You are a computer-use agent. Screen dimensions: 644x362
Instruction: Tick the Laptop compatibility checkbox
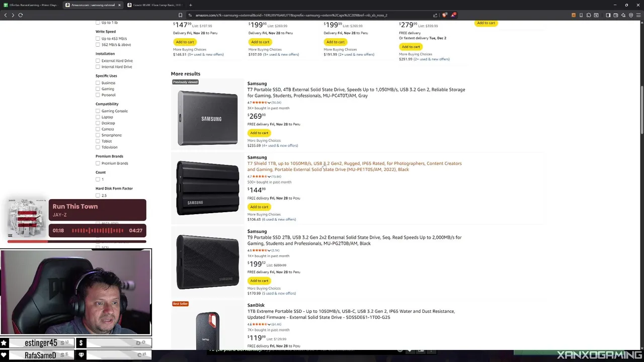pos(98,117)
